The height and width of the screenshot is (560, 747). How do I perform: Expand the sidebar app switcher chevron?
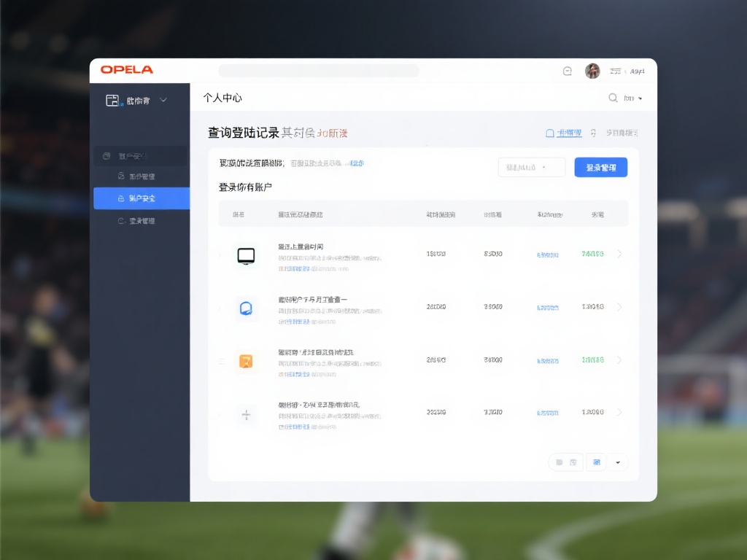tap(162, 101)
